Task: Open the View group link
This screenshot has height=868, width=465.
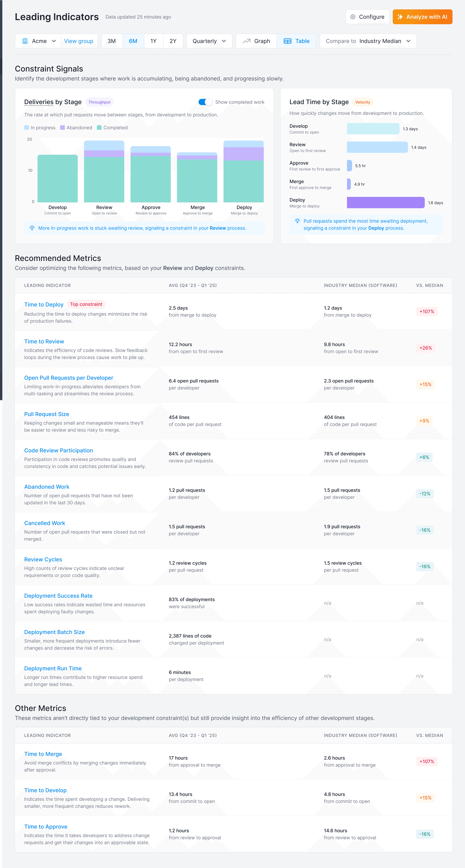Action: tap(79, 41)
